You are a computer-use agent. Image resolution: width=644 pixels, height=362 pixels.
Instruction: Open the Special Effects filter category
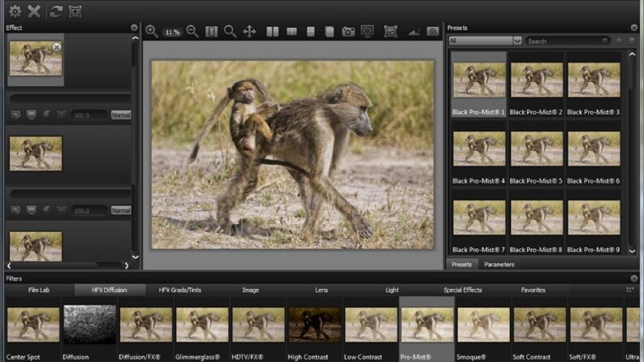tap(462, 290)
